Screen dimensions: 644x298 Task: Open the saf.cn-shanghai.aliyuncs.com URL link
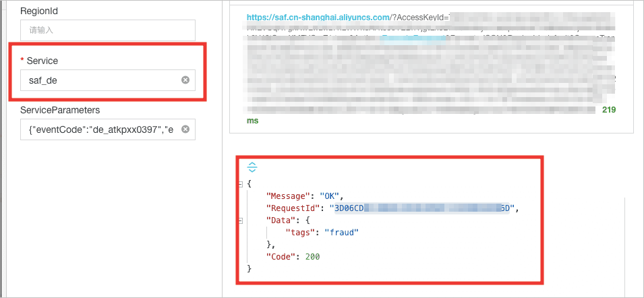point(318,18)
